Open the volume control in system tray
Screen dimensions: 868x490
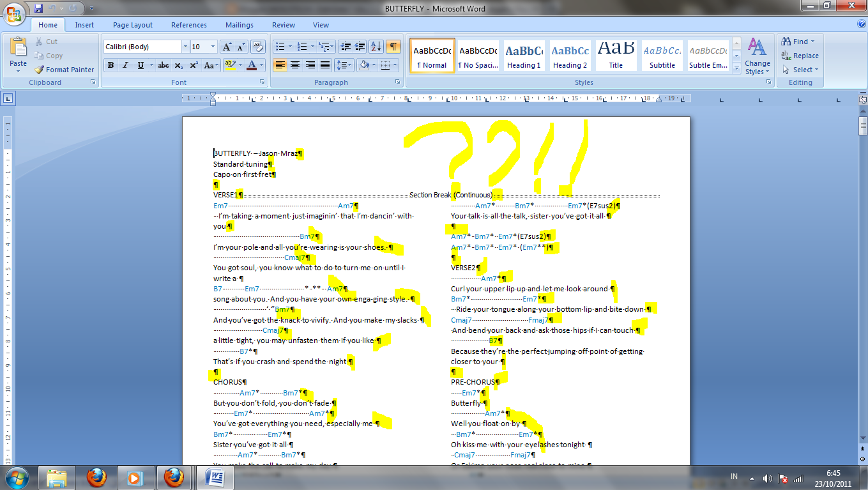point(768,479)
